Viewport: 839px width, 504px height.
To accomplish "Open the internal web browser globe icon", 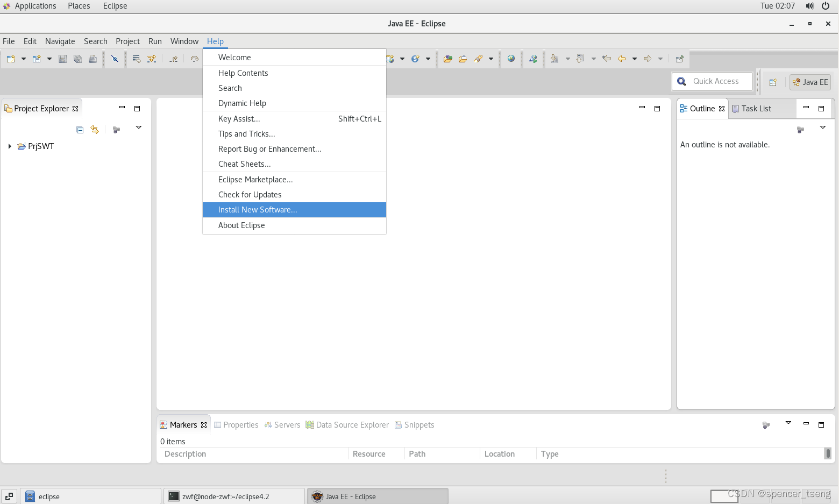I will pyautogui.click(x=511, y=59).
